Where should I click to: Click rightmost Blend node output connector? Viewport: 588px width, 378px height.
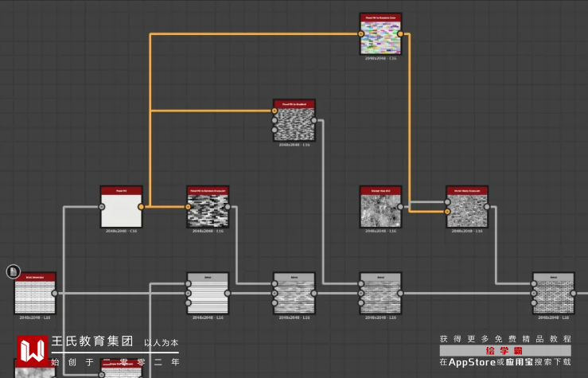tap(574, 294)
